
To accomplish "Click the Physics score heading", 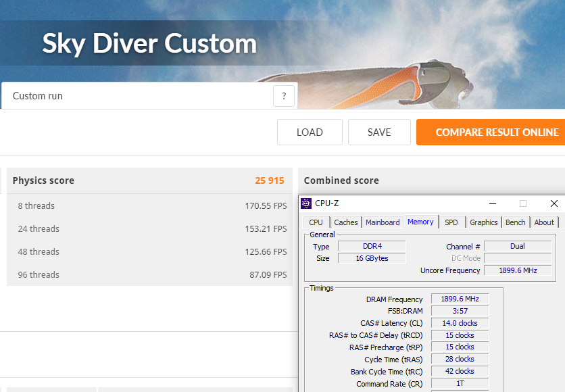I will coord(44,180).
